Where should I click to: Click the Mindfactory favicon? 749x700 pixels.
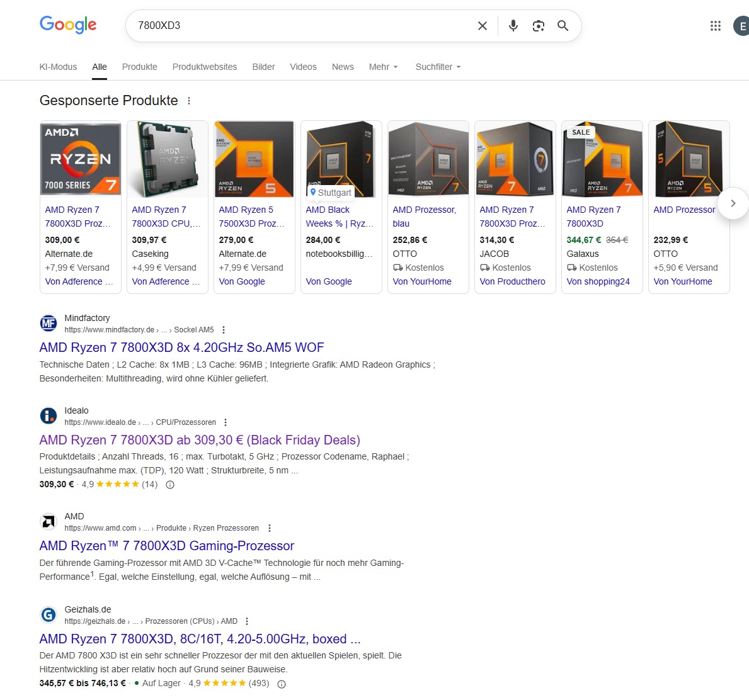tap(49, 323)
